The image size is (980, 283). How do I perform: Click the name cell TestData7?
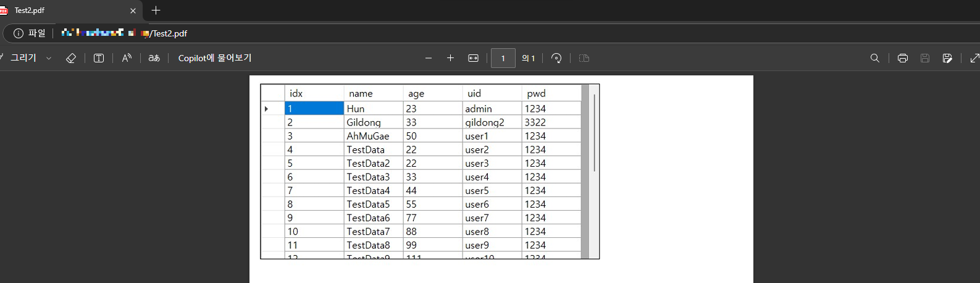(374, 231)
